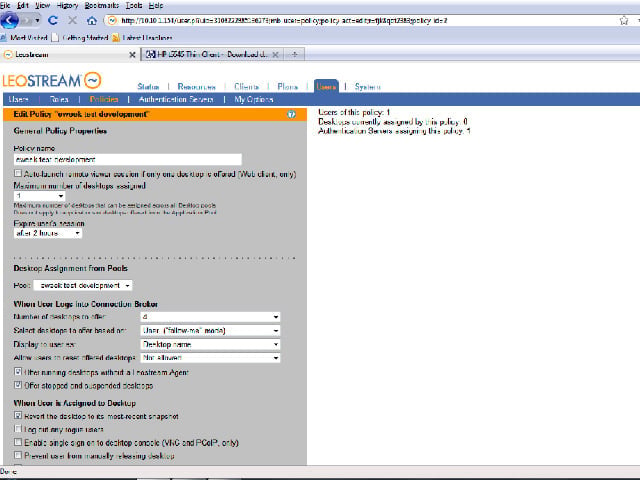Open the My Options link

click(x=253, y=99)
